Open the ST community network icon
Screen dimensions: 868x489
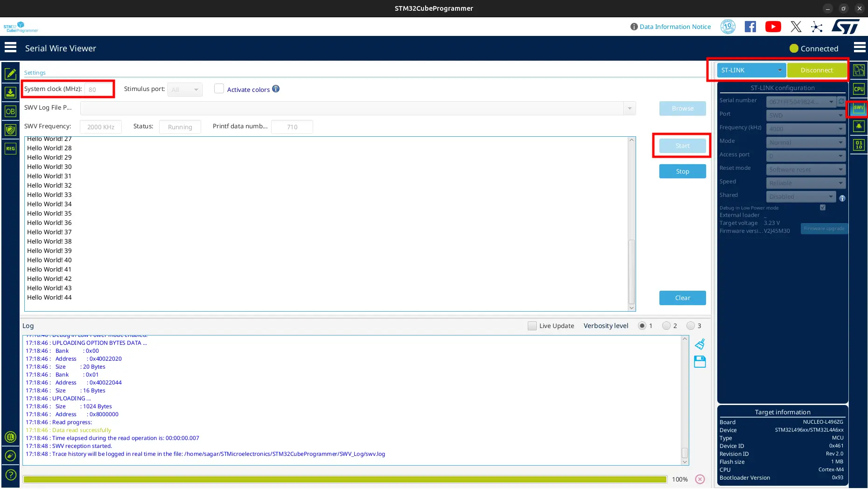tap(817, 27)
